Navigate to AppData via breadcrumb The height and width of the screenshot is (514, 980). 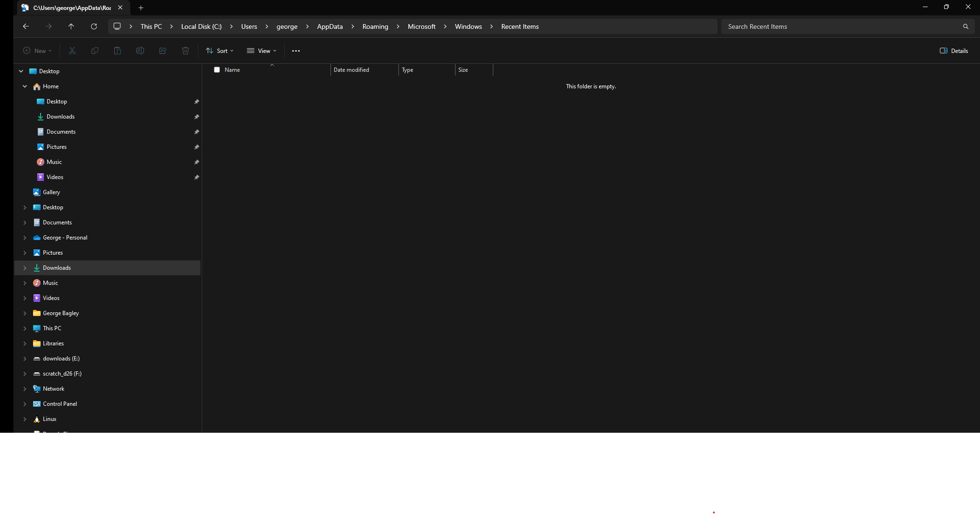tap(330, 26)
